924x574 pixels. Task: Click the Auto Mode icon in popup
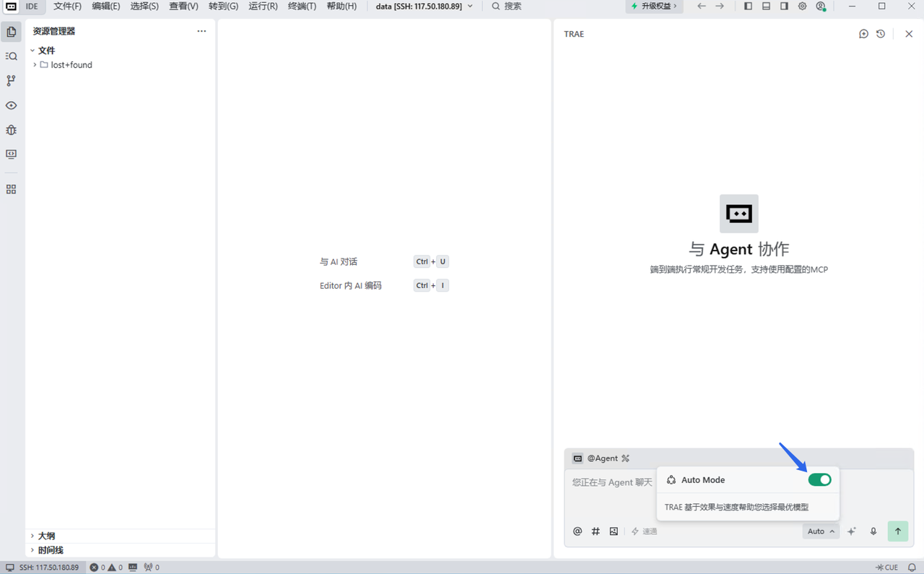click(671, 480)
